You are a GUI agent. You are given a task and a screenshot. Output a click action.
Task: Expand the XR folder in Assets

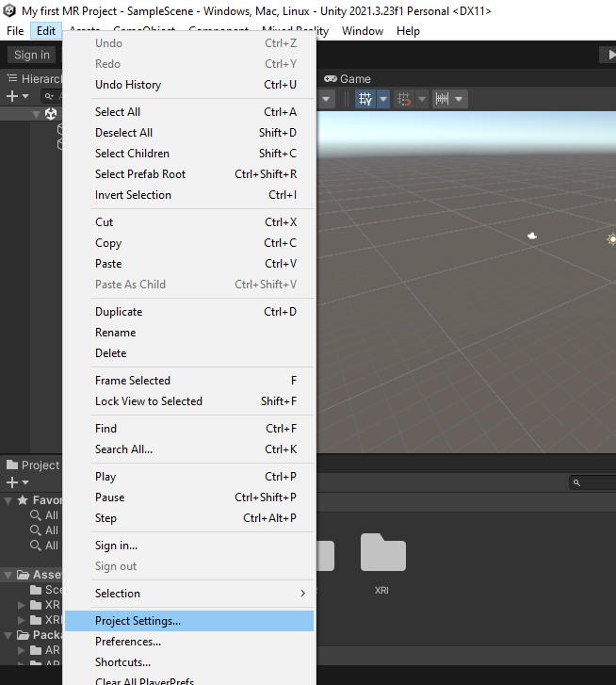(21, 605)
